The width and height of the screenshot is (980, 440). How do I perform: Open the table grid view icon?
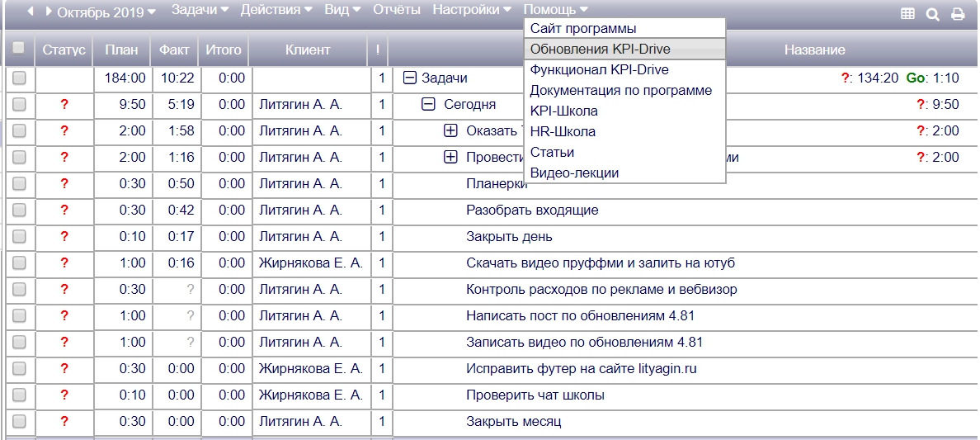[907, 14]
